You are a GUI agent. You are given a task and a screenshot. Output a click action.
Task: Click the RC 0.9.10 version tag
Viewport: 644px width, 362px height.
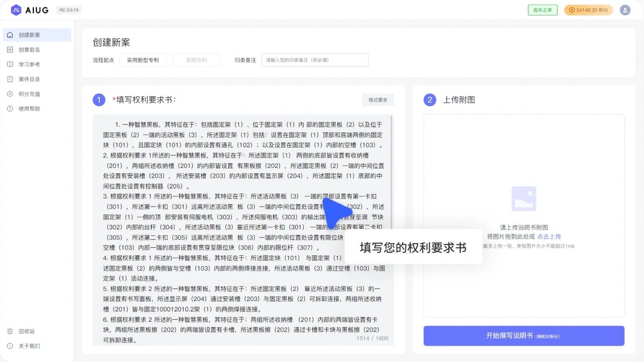tap(69, 10)
